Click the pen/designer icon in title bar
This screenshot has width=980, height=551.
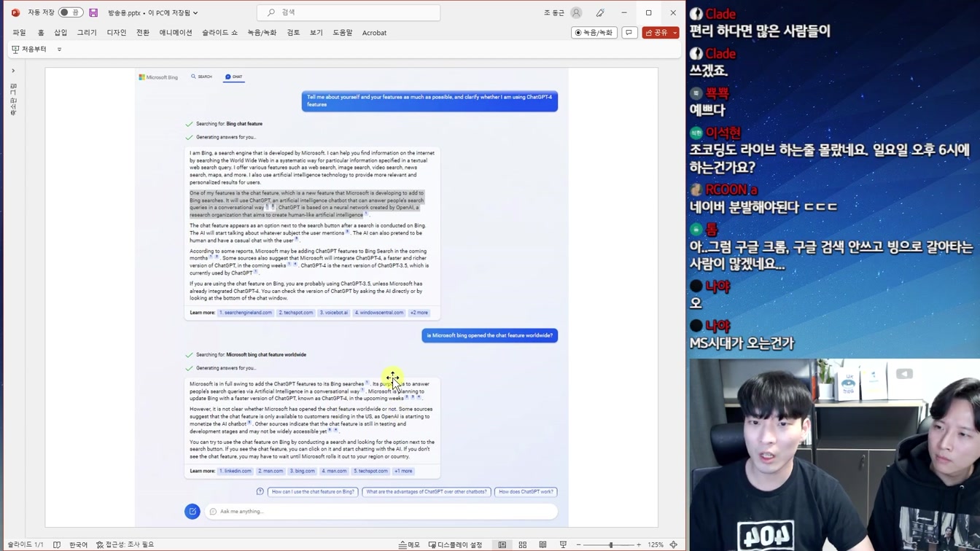(600, 12)
